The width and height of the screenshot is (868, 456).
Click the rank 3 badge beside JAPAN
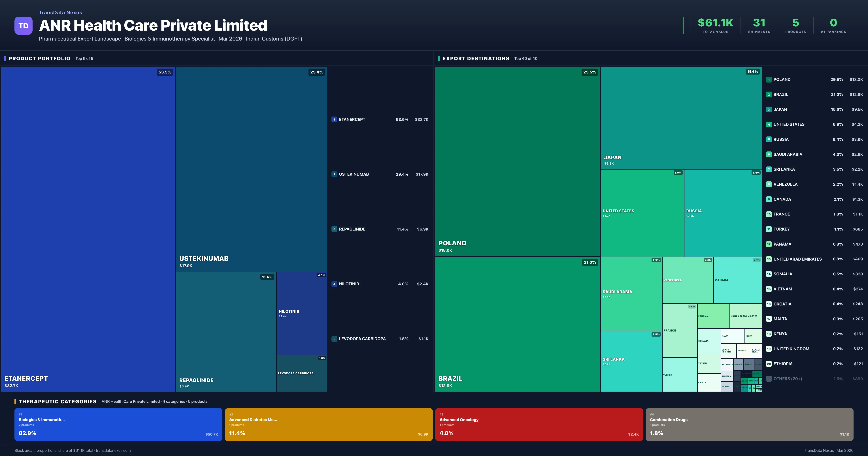click(769, 109)
